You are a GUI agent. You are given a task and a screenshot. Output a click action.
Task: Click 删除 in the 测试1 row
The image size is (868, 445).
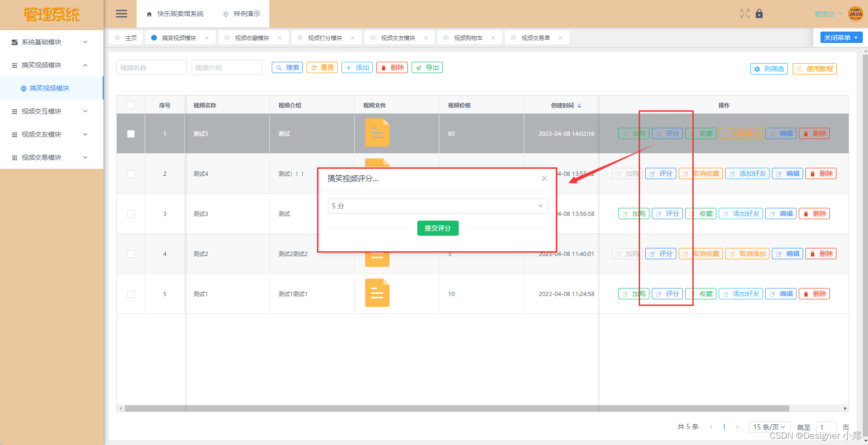point(814,294)
